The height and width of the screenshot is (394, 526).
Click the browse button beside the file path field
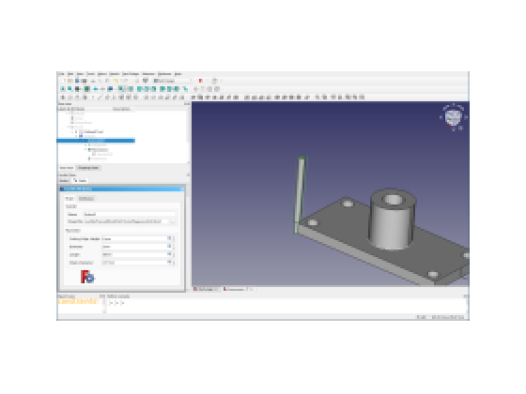click(172, 222)
